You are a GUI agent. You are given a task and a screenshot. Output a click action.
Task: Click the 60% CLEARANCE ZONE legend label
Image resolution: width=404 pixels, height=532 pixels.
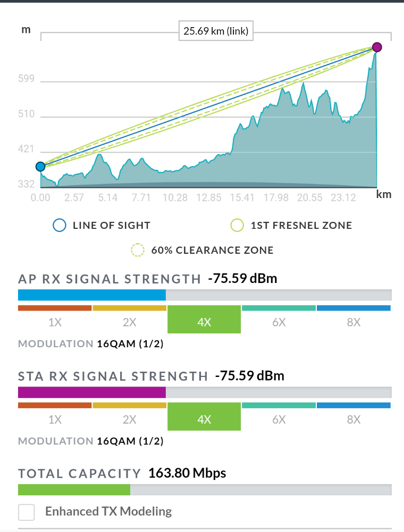click(212, 250)
